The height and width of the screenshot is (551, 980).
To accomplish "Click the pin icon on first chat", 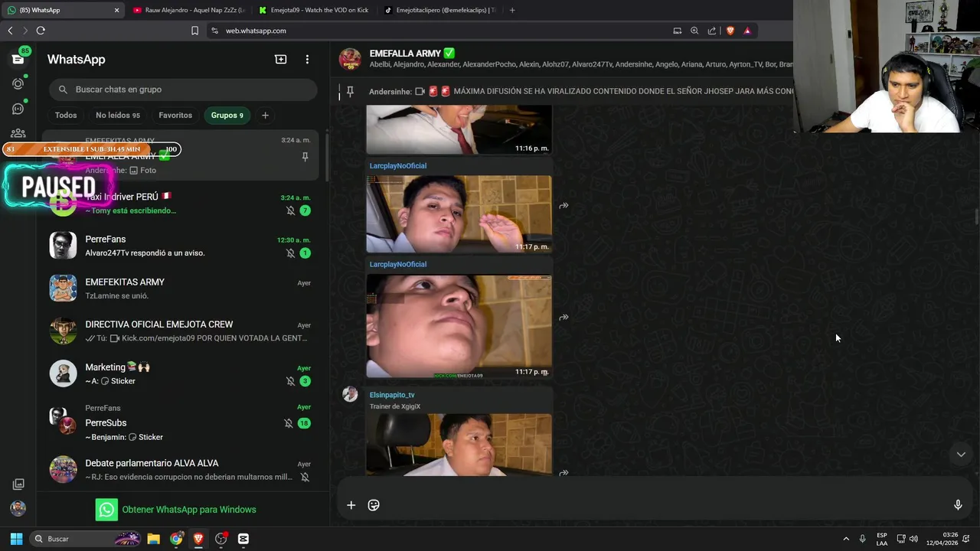I will pos(305,157).
